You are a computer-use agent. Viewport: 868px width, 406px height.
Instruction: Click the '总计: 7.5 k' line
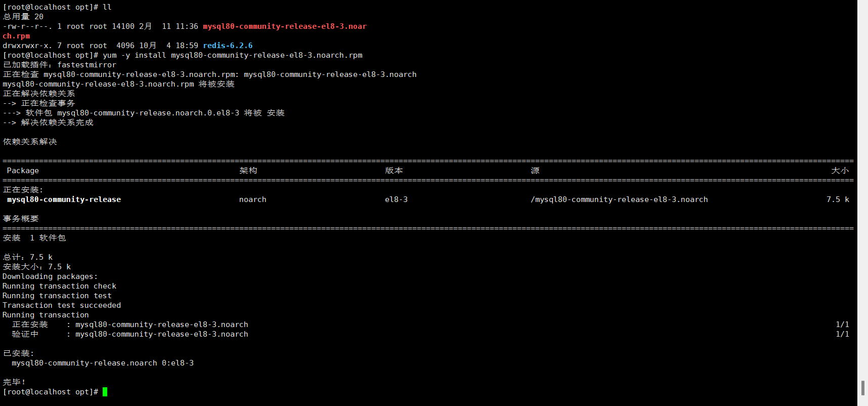(x=28, y=257)
